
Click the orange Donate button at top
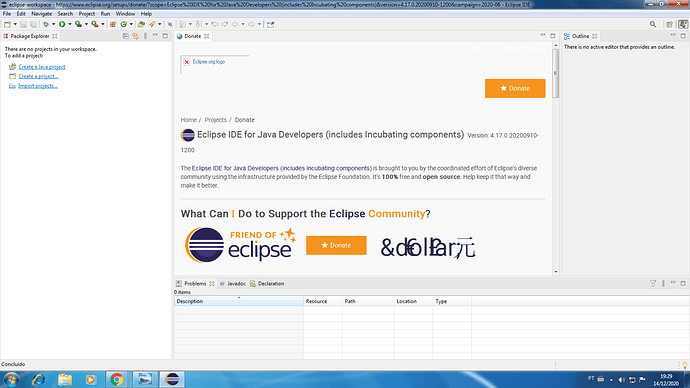[x=515, y=88]
